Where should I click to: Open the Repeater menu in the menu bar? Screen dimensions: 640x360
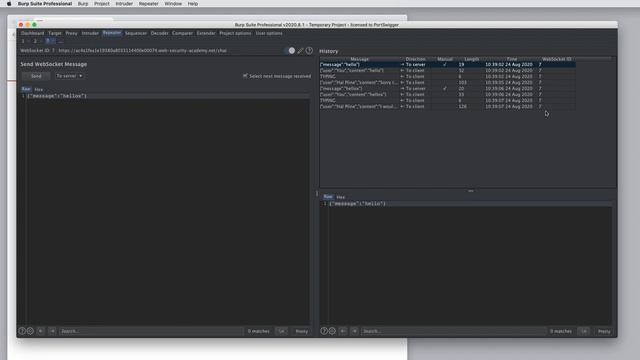coord(149,4)
